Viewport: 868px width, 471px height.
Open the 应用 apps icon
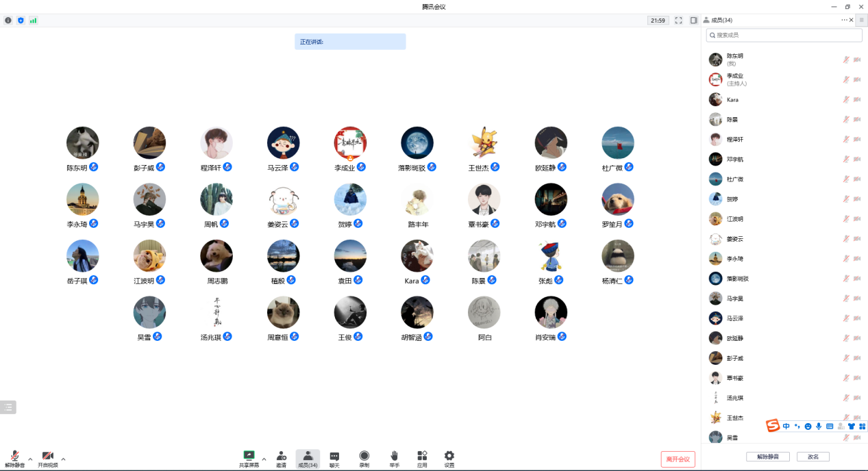[422, 458]
